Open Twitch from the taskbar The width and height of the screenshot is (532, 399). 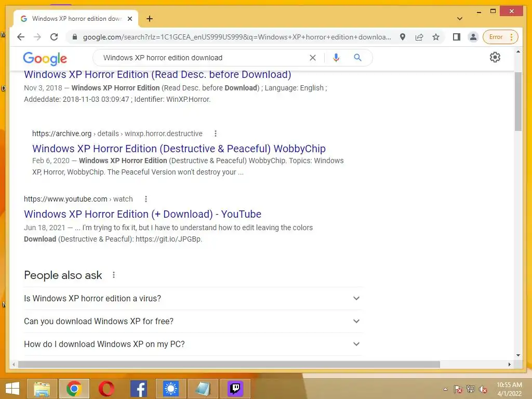235,389
